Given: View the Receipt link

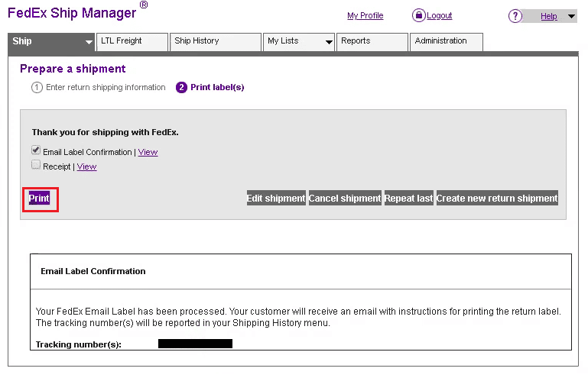Looking at the screenshot, I should (86, 166).
